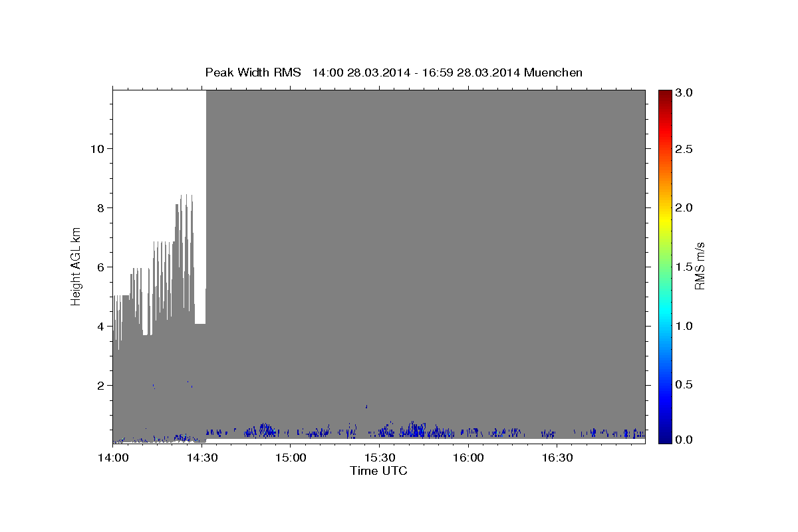Click the 15:00 time axis tick label
Image resolution: width=798 pixels, height=532 pixels.
tap(290, 459)
